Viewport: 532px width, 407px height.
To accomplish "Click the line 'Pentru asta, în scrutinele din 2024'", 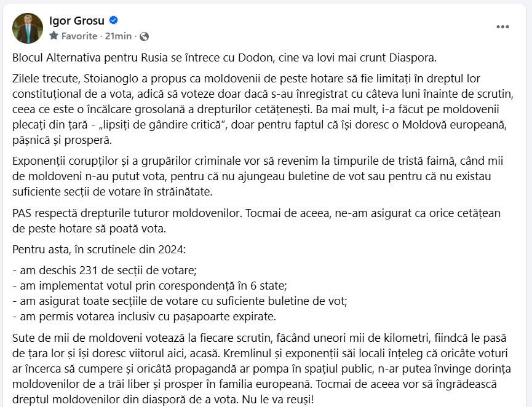I will 99,250.
